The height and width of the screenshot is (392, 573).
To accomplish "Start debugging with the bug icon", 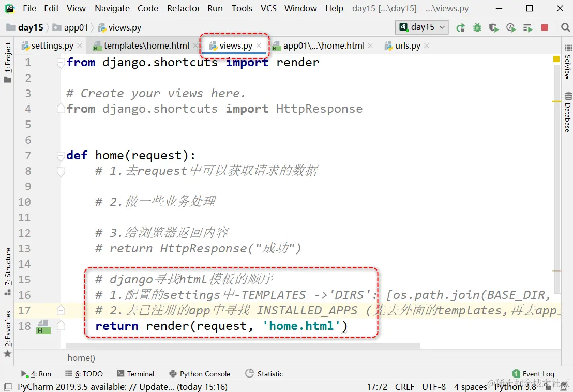I will pyautogui.click(x=477, y=28).
